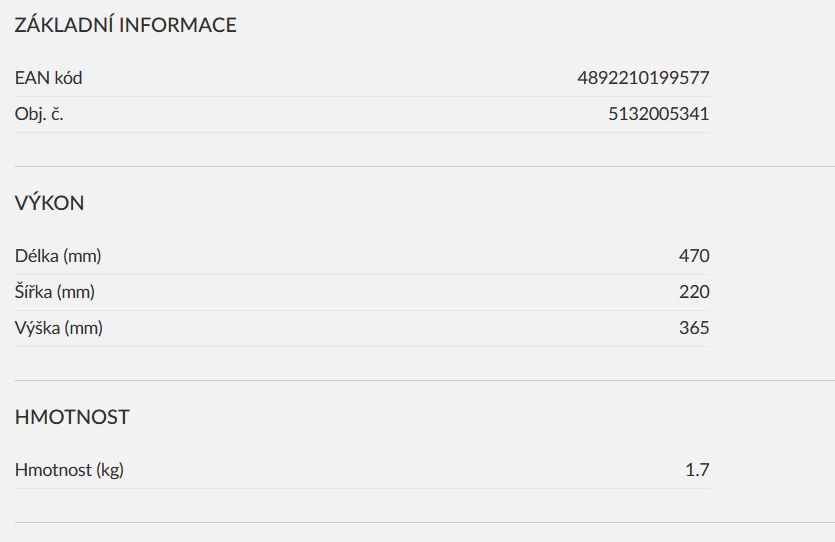Select the Šířka (mm) label
Image resolution: width=835 pixels, height=542 pixels.
[x=55, y=292]
